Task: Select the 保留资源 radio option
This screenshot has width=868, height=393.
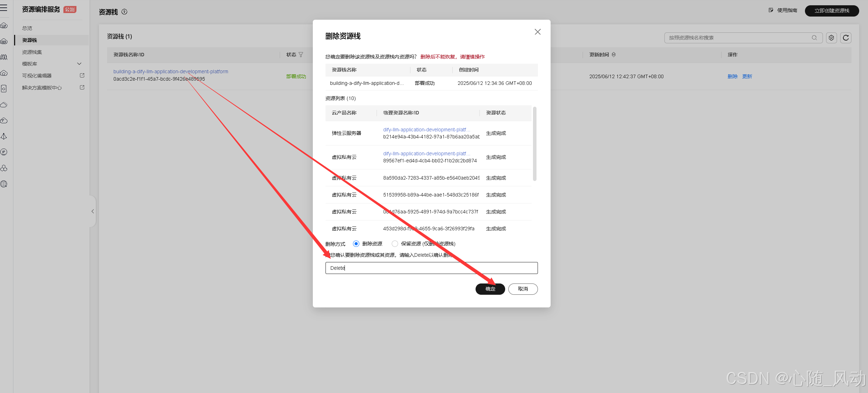Action: pyautogui.click(x=395, y=244)
